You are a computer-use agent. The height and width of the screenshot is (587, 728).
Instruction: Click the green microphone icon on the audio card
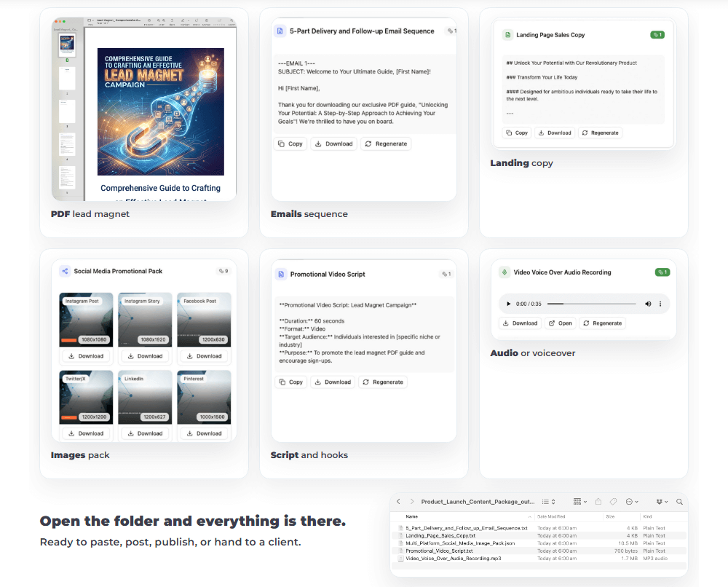(x=504, y=272)
